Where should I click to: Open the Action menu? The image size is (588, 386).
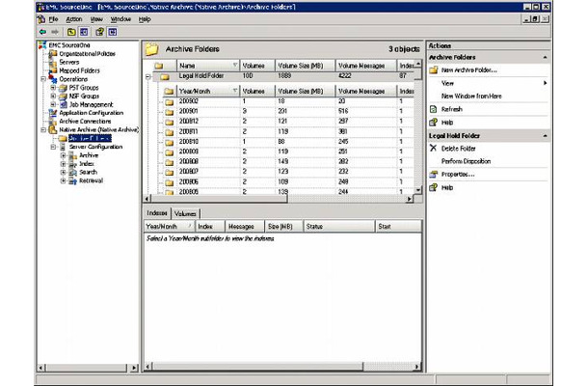click(74, 19)
